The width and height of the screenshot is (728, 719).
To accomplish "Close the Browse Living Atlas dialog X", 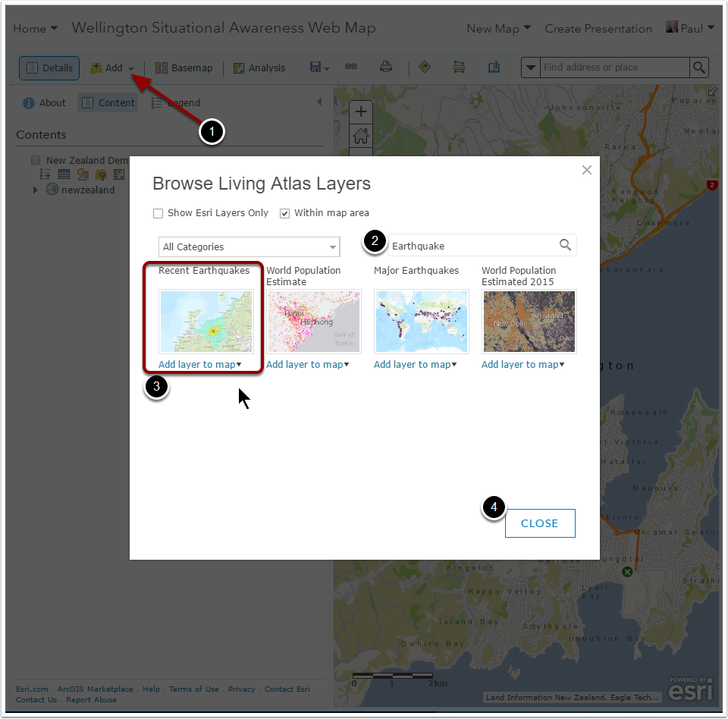I will click(x=587, y=170).
